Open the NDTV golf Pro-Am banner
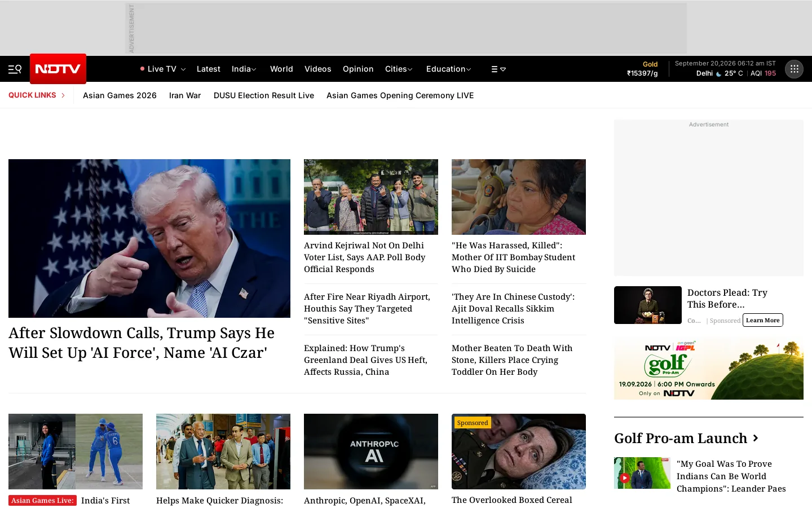Screen dimensions: 812x508 tap(709, 369)
